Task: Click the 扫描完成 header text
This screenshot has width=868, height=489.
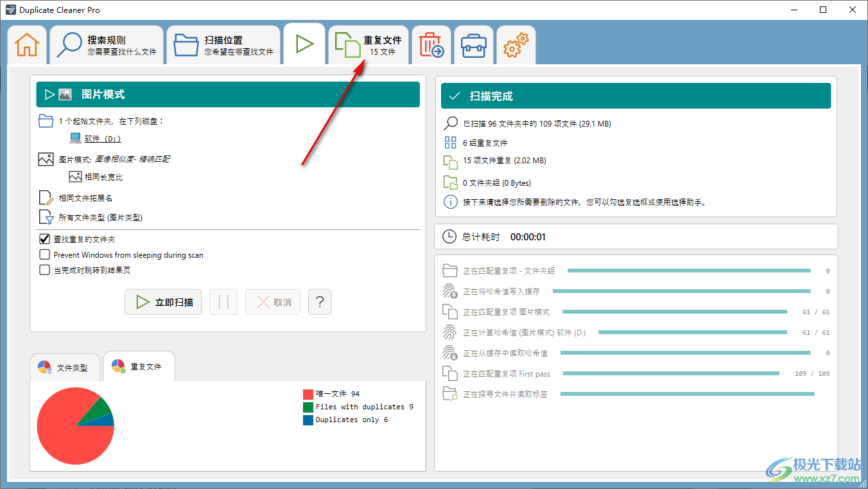Action: pos(491,96)
